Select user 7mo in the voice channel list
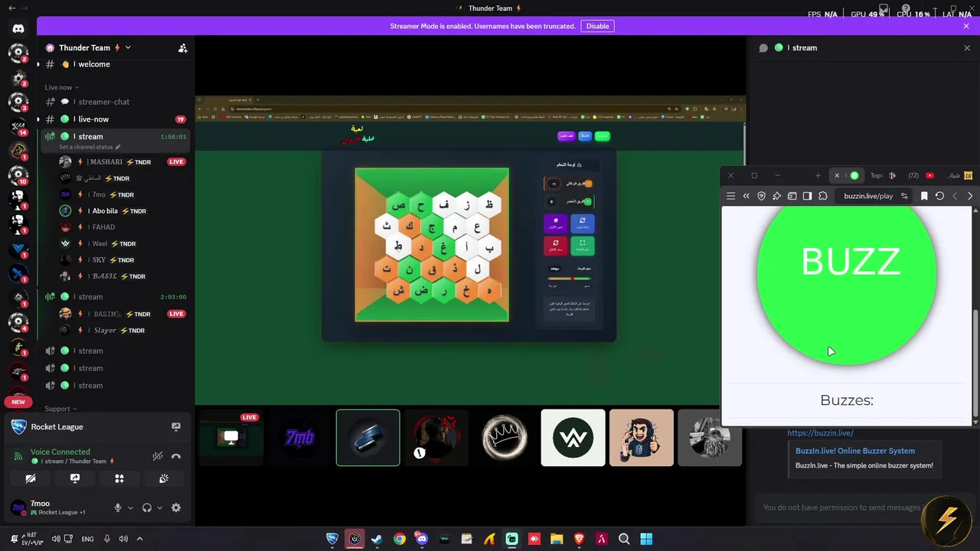The width and height of the screenshot is (980, 551). (x=122, y=194)
